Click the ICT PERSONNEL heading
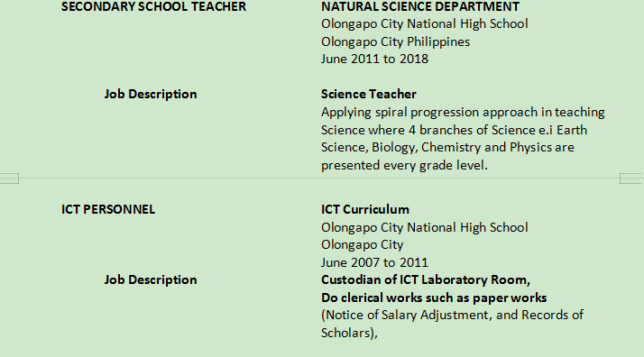Viewport: 644px width, 357px height. coord(108,209)
